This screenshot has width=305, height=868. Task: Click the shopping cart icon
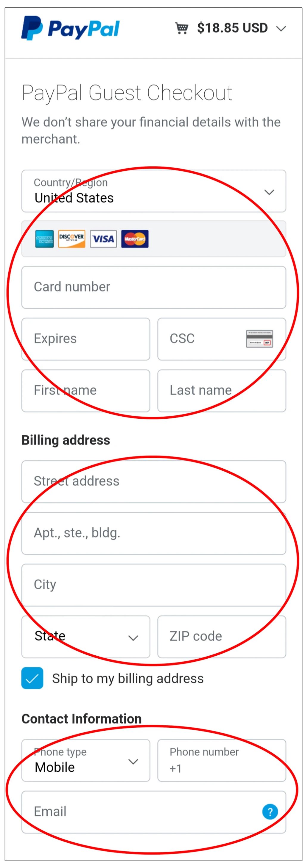click(181, 28)
